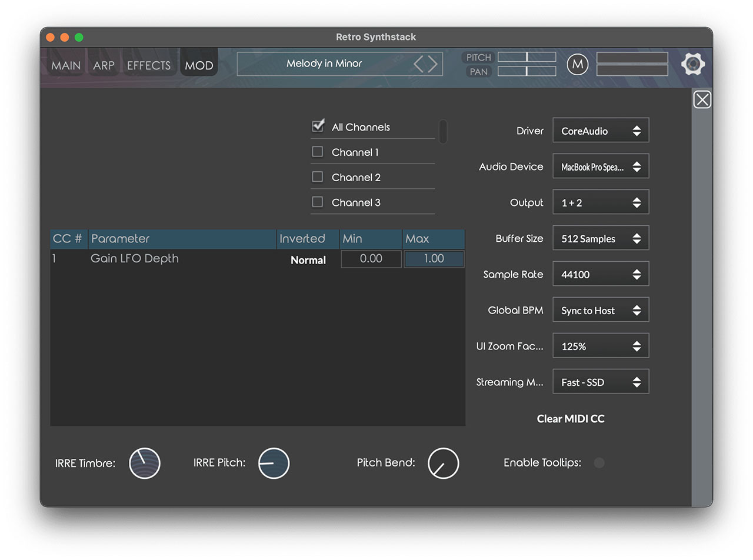Turn on the Enable Tooltips toggle
The height and width of the screenshot is (560, 753).
599,463
